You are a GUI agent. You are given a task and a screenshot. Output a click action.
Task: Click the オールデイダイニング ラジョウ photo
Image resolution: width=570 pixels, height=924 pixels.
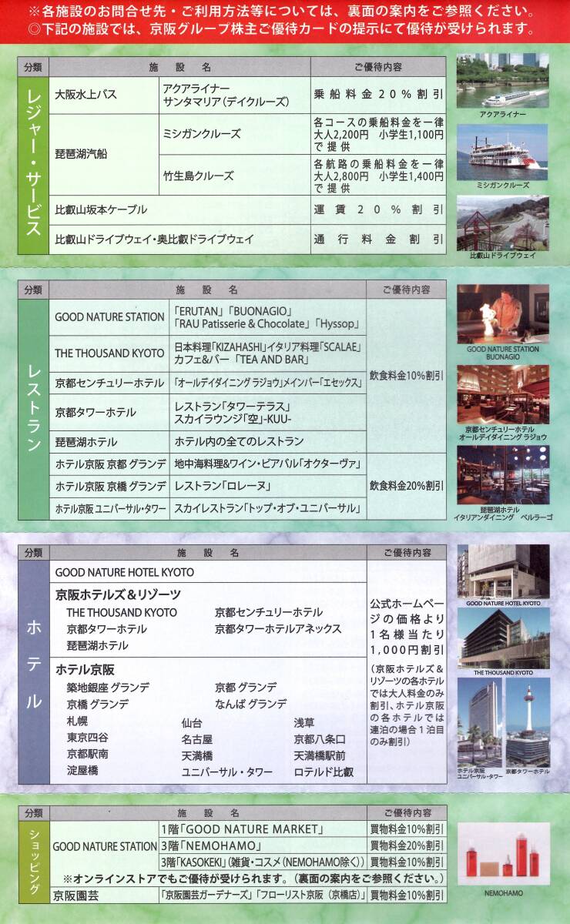point(503,394)
